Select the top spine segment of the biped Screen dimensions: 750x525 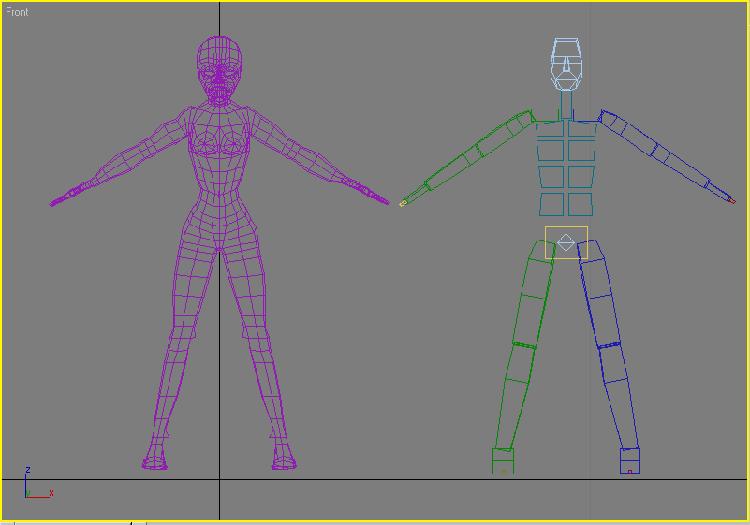(566, 130)
